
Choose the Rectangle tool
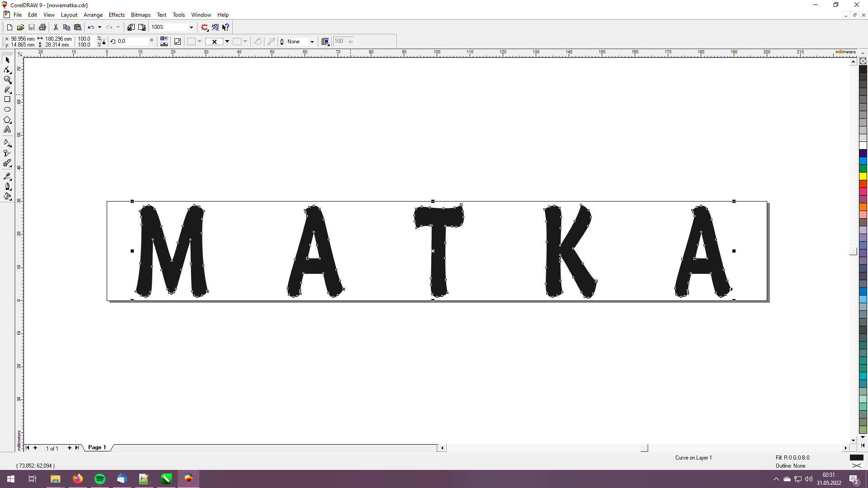pos(7,99)
